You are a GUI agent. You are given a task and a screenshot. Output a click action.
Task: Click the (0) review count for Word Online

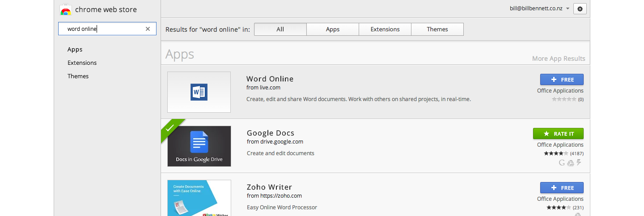click(581, 99)
